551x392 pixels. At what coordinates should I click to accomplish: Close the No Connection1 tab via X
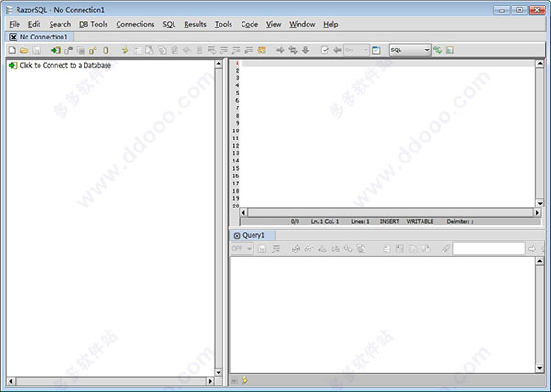(14, 37)
